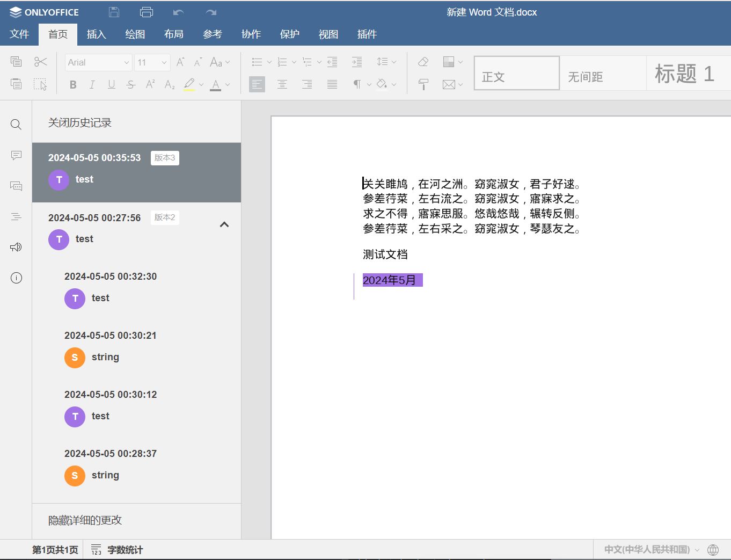The height and width of the screenshot is (560, 731).
Task: Click the feedback megaphone icon
Action: (x=16, y=247)
